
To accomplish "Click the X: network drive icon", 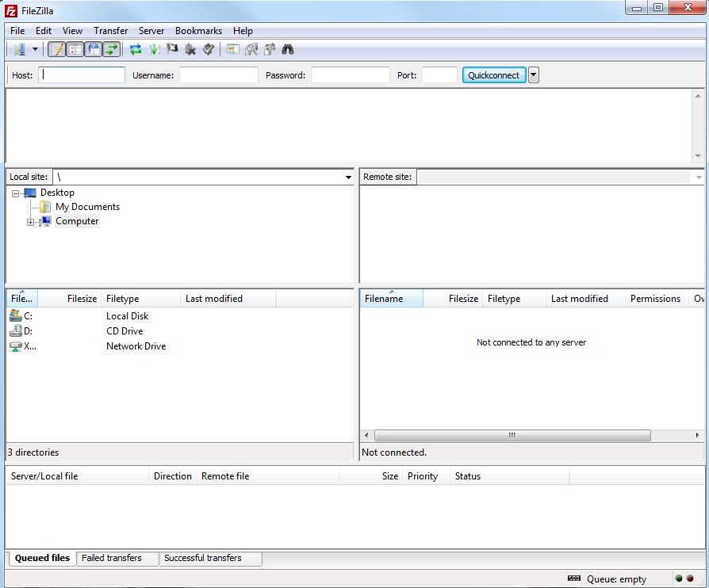I will (x=15, y=346).
